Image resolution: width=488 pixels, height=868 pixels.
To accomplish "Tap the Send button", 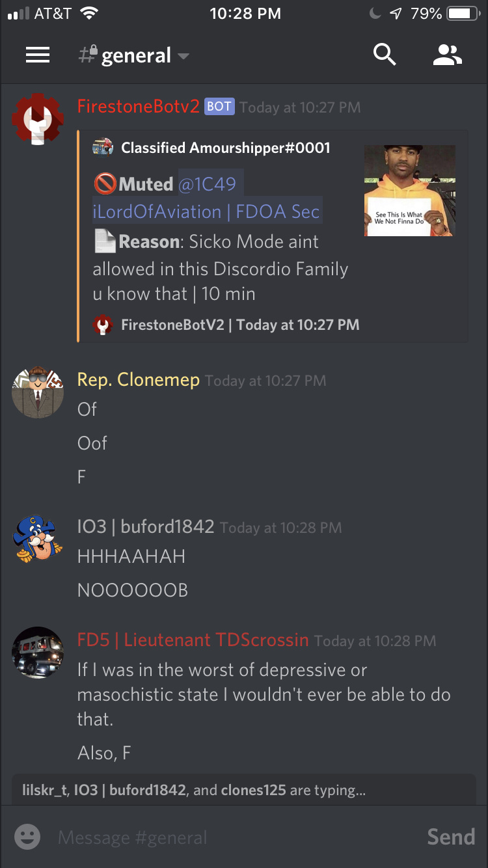I will [x=451, y=836].
